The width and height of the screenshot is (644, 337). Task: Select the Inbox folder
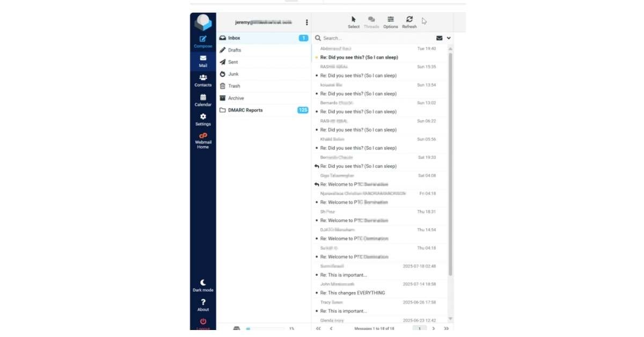[x=264, y=38]
